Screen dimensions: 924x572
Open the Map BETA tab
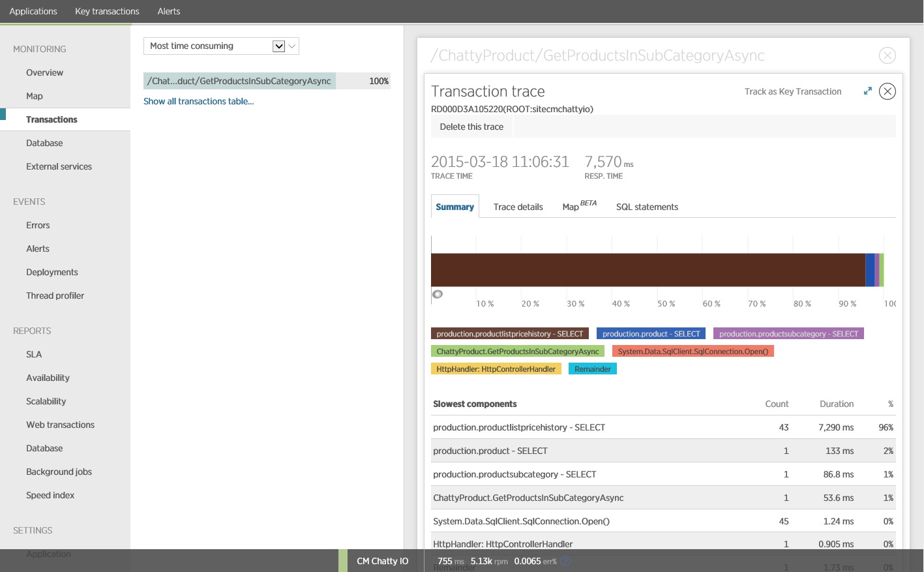click(x=579, y=206)
